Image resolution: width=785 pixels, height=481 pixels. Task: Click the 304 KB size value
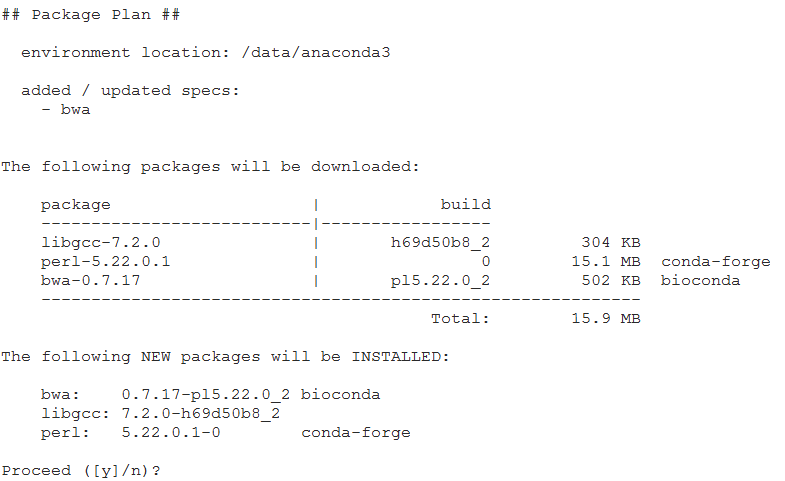(x=610, y=243)
